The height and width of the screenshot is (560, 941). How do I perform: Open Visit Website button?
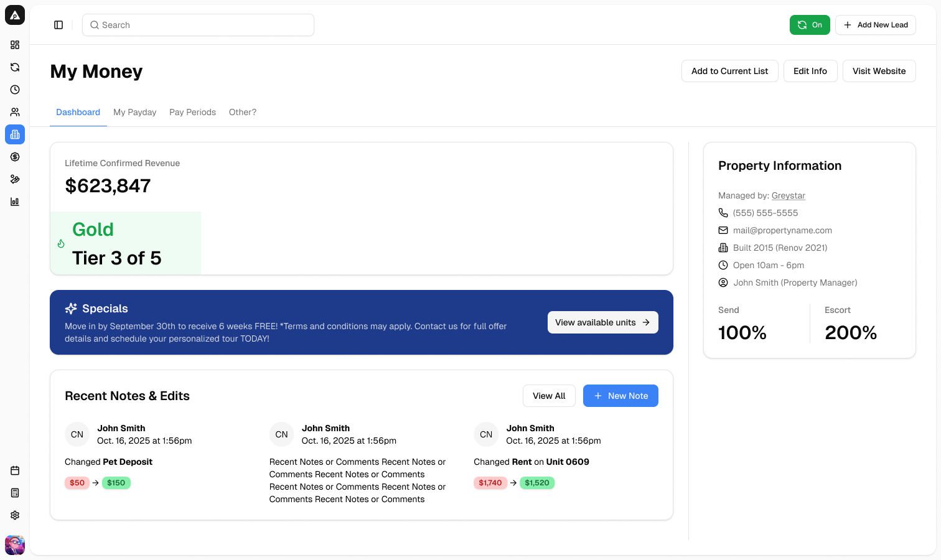click(x=879, y=71)
